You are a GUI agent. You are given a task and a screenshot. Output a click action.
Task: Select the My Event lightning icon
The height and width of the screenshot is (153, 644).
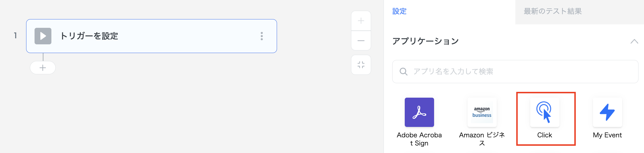pos(607,112)
